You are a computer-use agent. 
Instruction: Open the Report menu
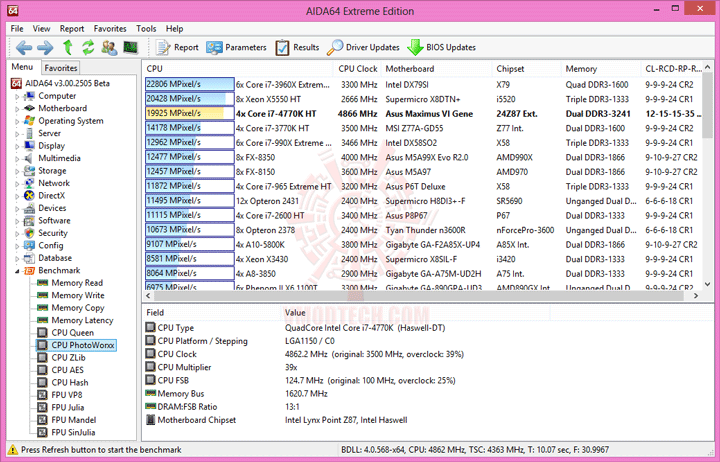tap(72, 28)
